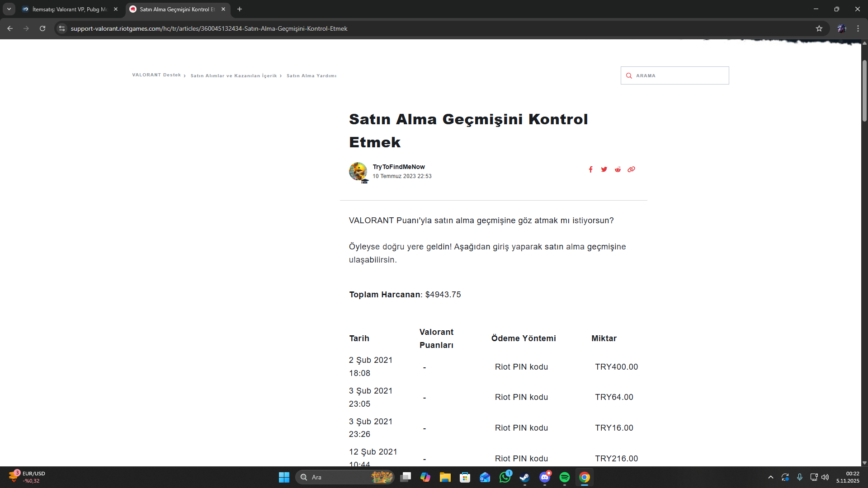Go to VALORANT Destek breadcrumb link
This screenshot has height=488, width=868.
(x=156, y=75)
